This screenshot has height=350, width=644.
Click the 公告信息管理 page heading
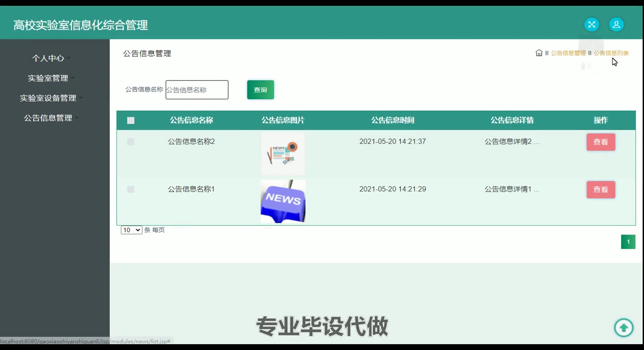point(147,54)
